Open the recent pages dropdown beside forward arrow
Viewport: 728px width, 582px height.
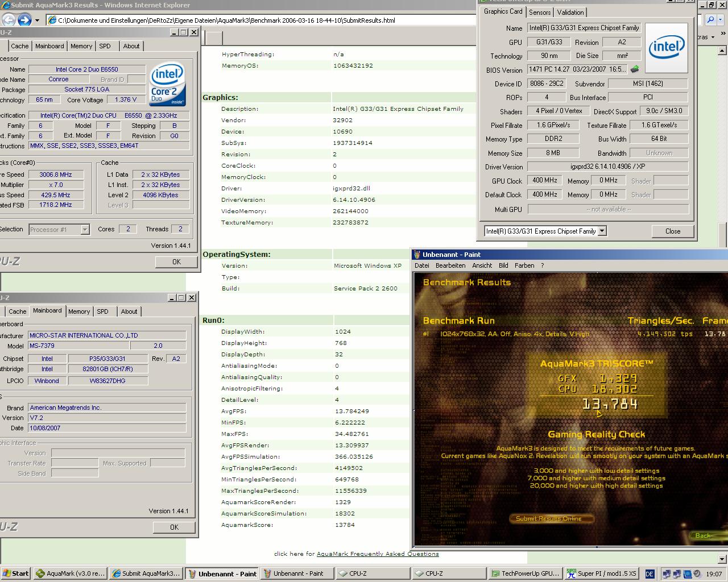tap(37, 20)
